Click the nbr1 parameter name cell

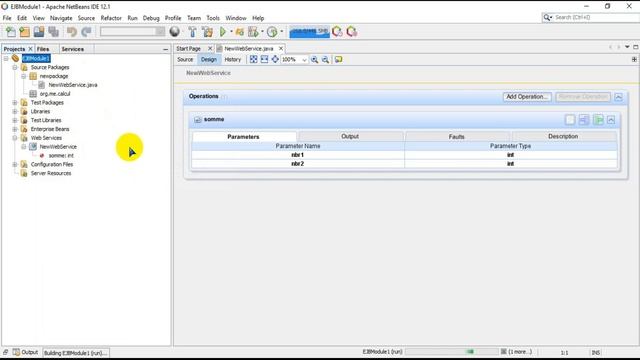(x=298, y=155)
